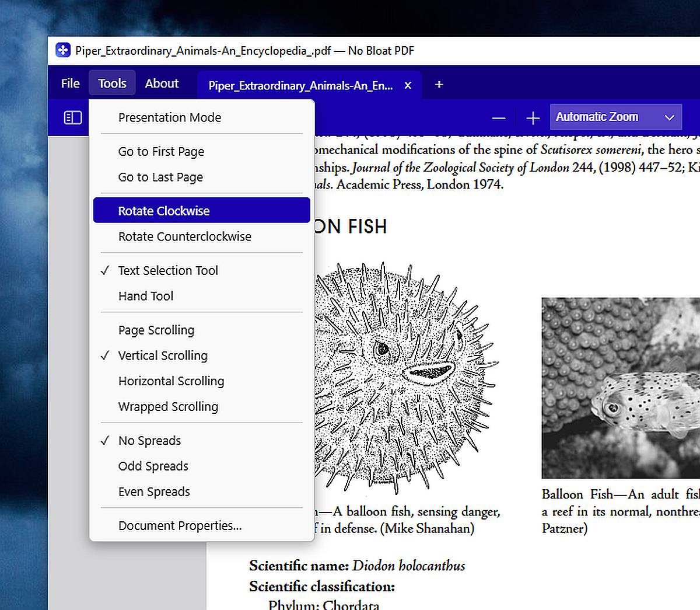
Task: Select Odd Spreads option
Action: (202, 466)
